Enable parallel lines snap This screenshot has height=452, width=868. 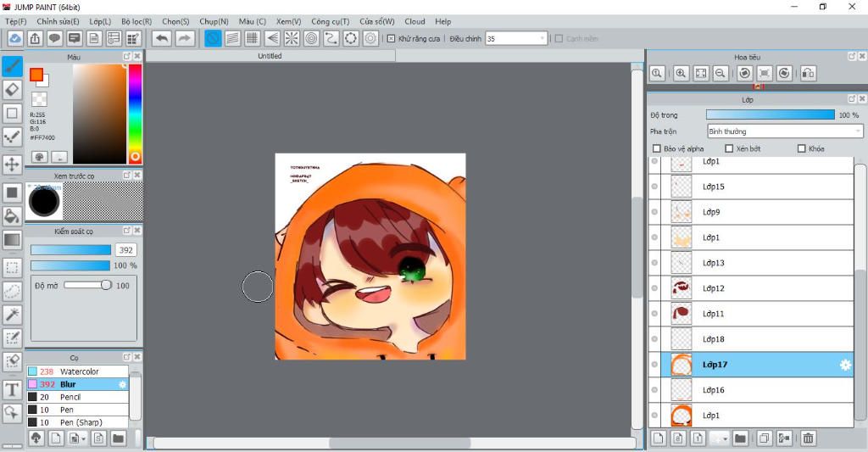tap(232, 38)
